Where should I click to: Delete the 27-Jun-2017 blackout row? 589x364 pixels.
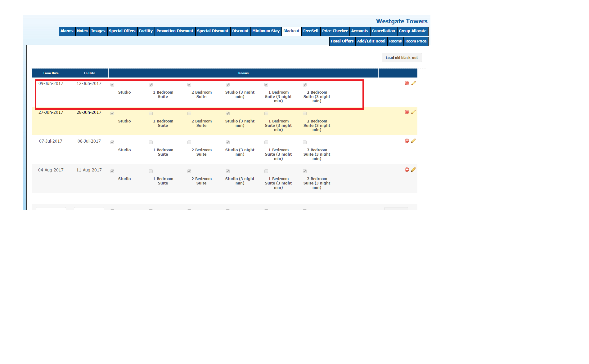pyautogui.click(x=407, y=112)
